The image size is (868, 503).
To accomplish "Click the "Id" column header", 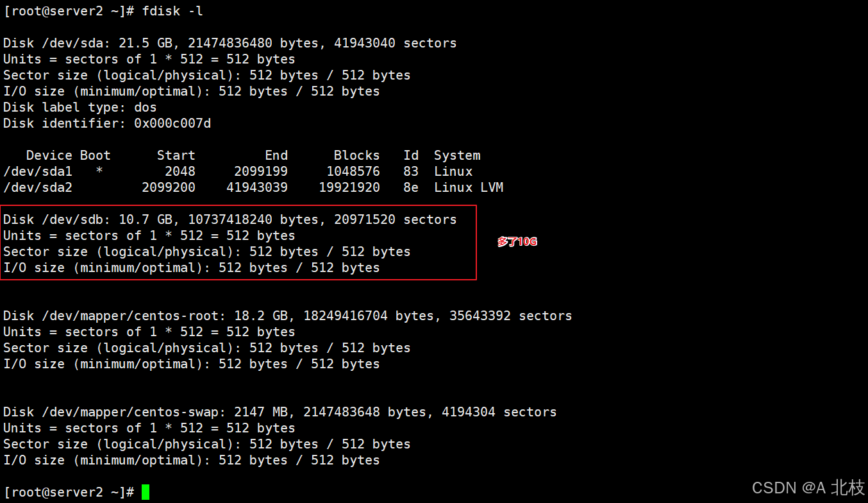I will pos(411,155).
